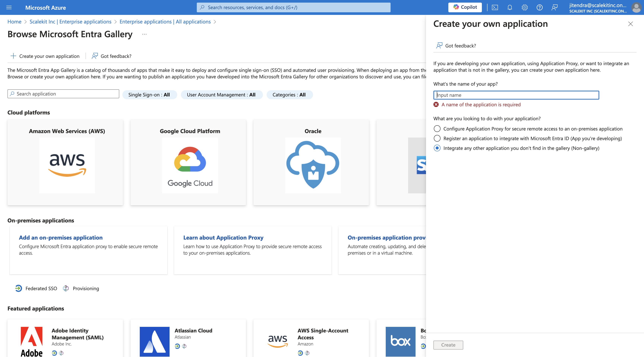Click Got feedback in the side panel

click(x=456, y=46)
